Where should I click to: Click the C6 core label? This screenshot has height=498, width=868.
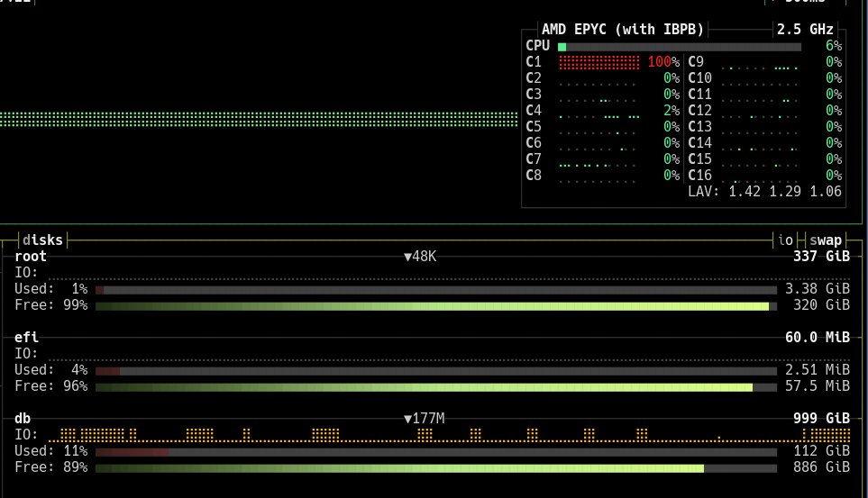pyautogui.click(x=534, y=143)
